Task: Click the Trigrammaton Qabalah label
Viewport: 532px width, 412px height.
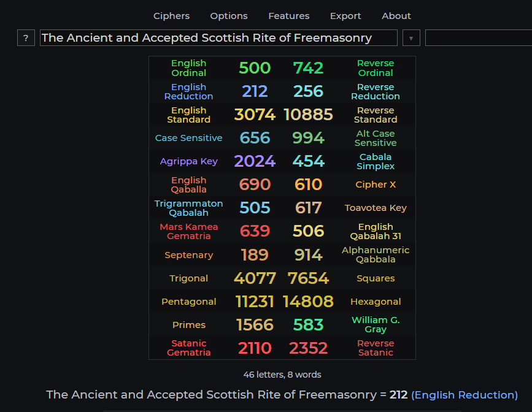Action: click(x=188, y=208)
